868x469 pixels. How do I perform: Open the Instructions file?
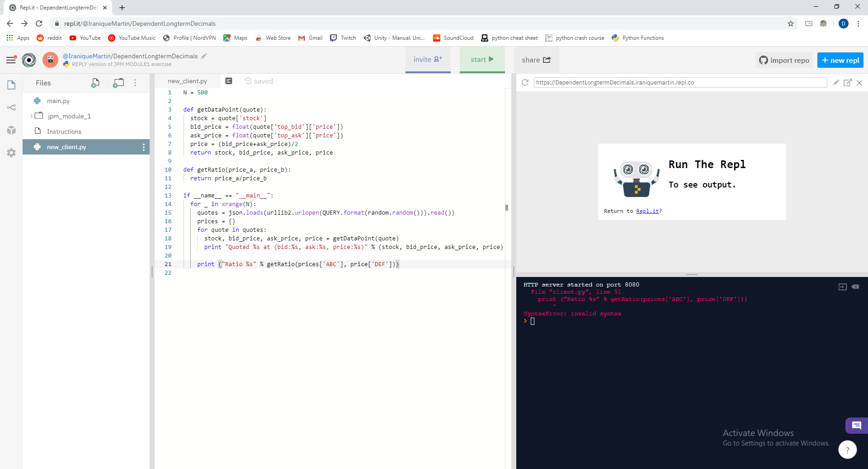64,131
